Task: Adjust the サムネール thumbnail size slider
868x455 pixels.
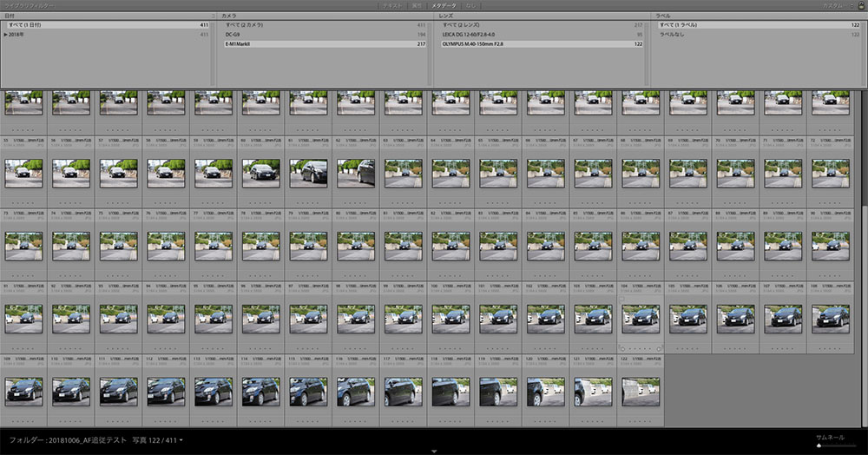Action: point(819,445)
